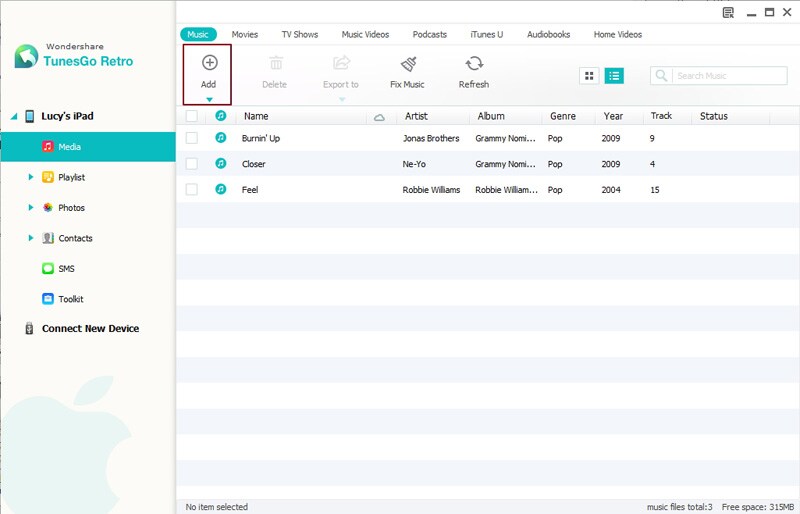Click music icon beside Burnin' Up
The width and height of the screenshot is (800, 514).
pos(221,138)
